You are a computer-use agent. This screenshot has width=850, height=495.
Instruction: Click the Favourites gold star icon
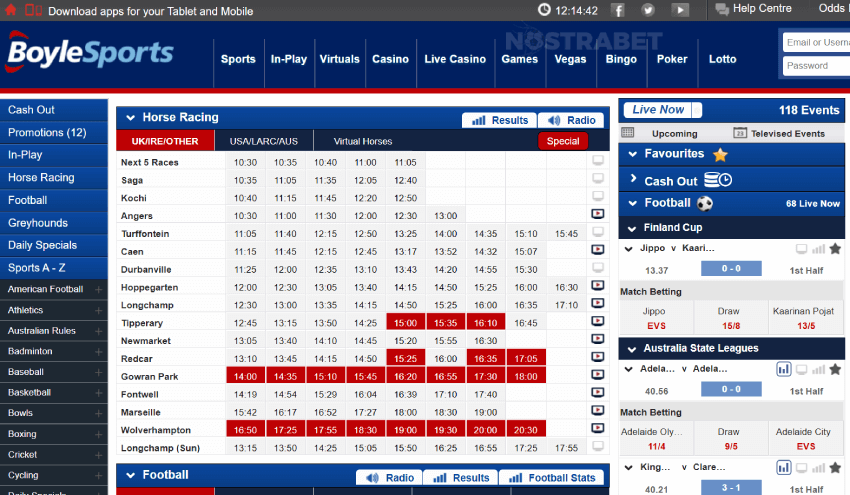coord(720,155)
